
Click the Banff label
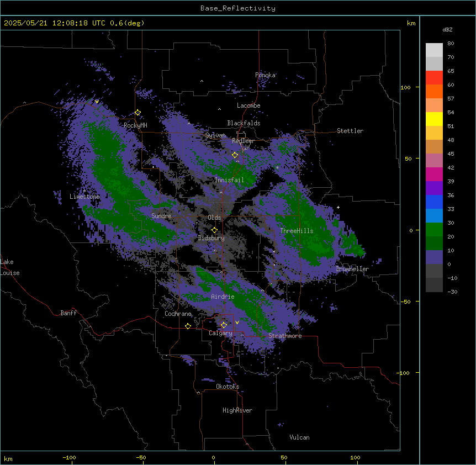pyautogui.click(x=68, y=313)
